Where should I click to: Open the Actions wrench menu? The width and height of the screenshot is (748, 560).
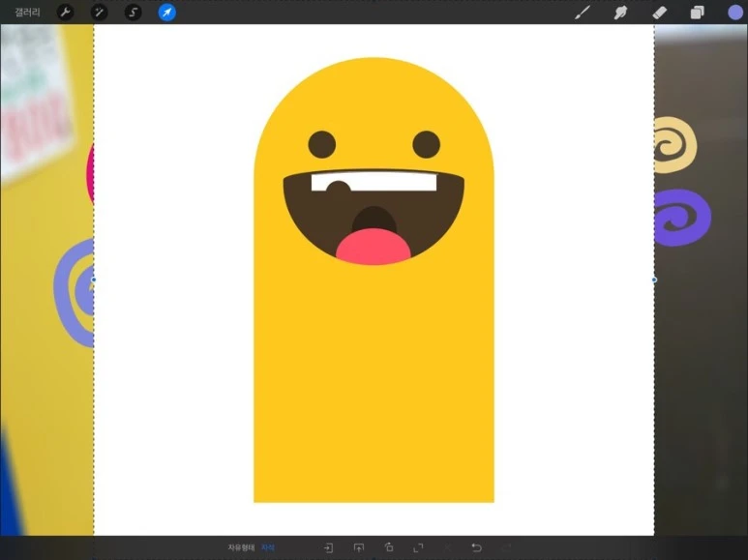[x=66, y=13]
